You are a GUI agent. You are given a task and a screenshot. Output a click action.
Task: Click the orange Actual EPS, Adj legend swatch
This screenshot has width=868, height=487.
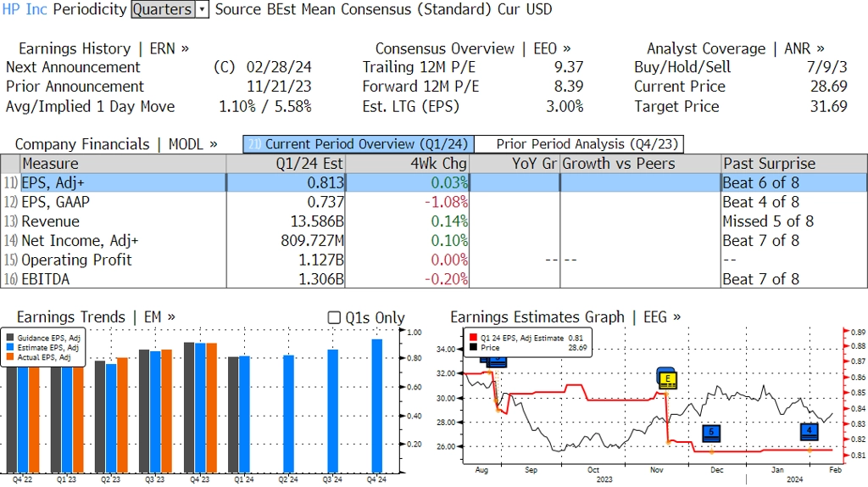[x=10, y=357]
